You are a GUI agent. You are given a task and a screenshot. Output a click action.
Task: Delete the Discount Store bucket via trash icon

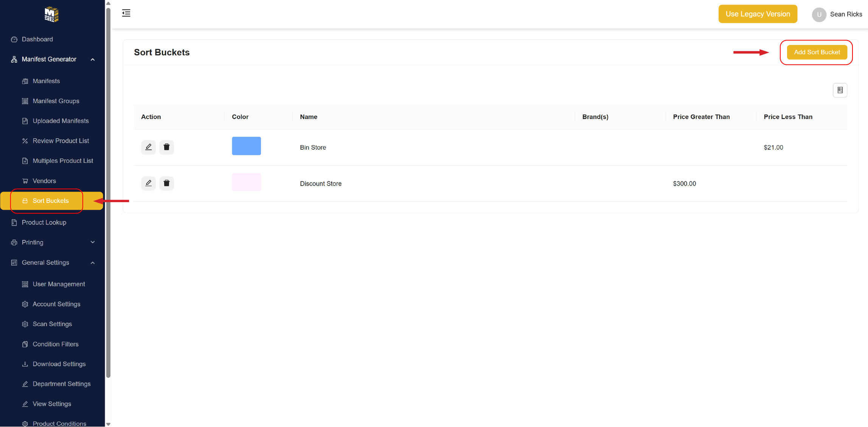click(166, 183)
